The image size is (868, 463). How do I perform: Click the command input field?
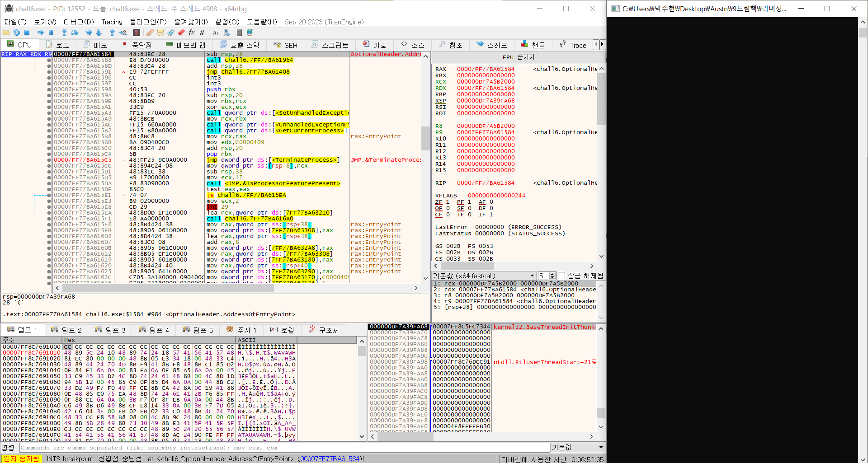[x=285, y=448]
